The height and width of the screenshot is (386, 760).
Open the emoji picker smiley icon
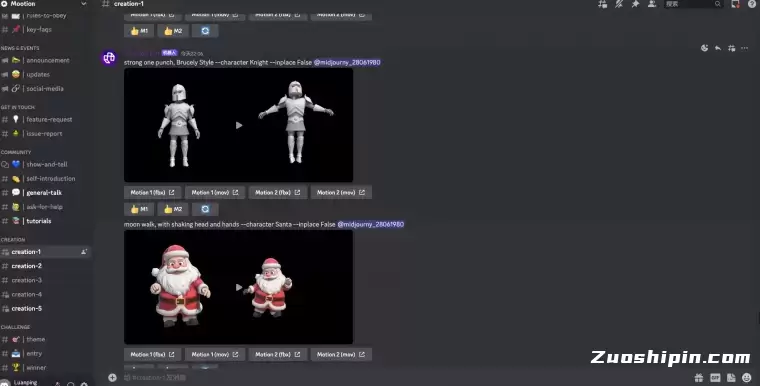(x=747, y=377)
